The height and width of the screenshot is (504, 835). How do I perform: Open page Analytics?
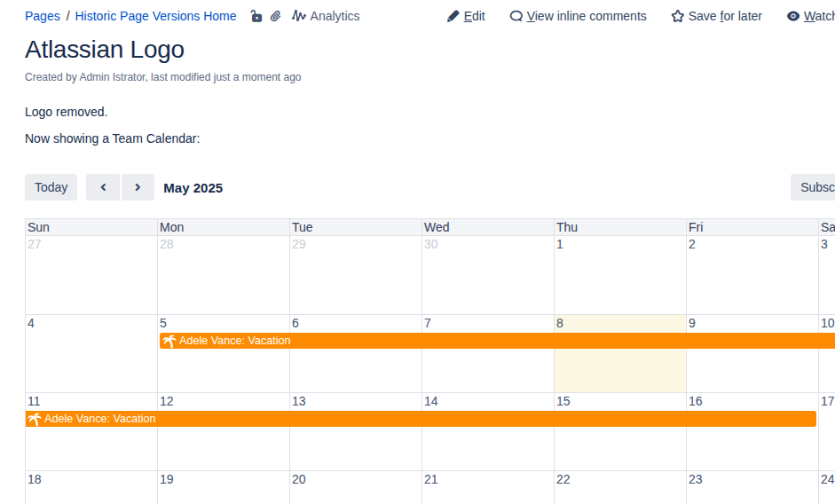point(326,16)
